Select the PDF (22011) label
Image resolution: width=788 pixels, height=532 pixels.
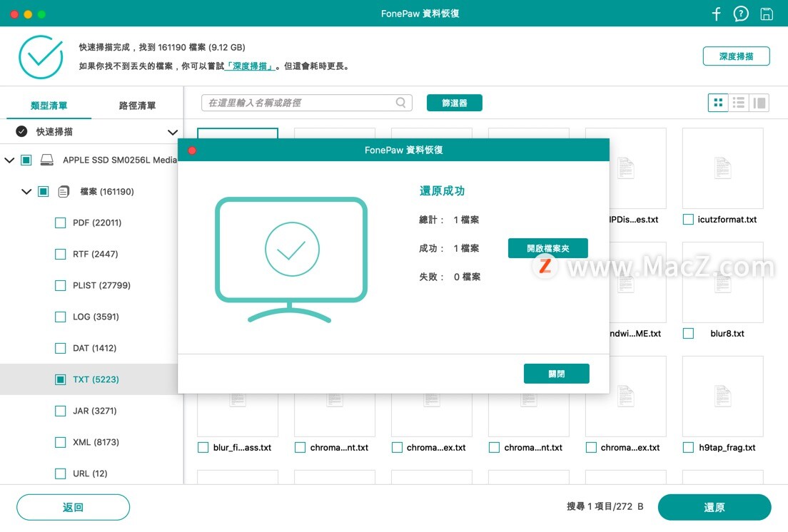coord(97,222)
